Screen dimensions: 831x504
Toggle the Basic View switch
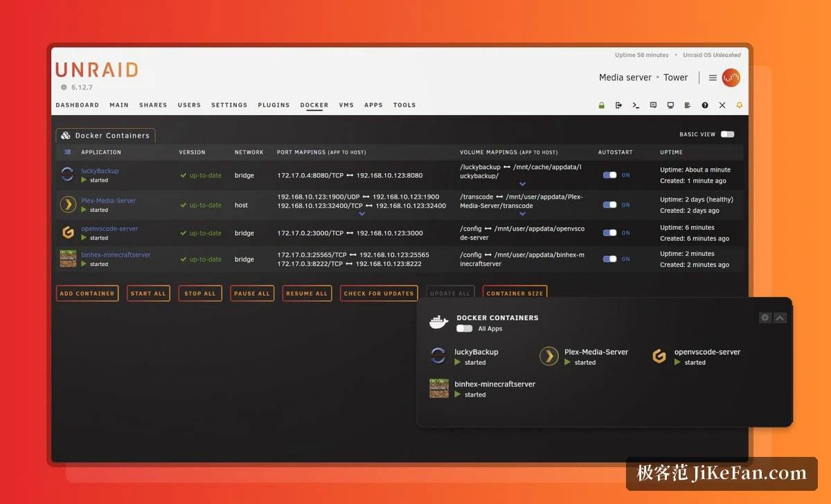point(727,134)
